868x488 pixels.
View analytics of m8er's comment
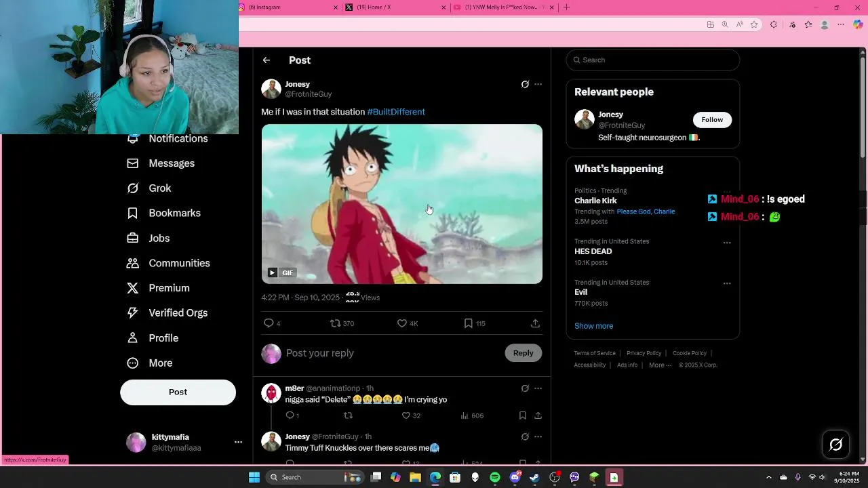(472, 415)
